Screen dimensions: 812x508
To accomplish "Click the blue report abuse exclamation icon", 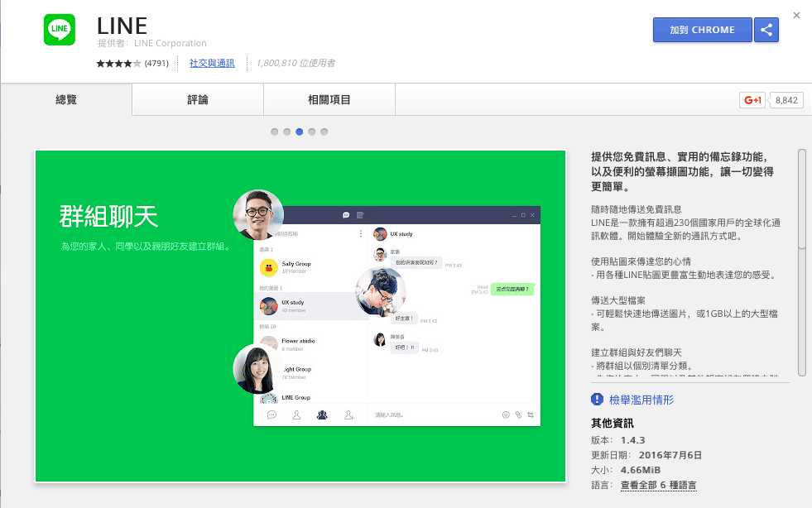I will [597, 400].
